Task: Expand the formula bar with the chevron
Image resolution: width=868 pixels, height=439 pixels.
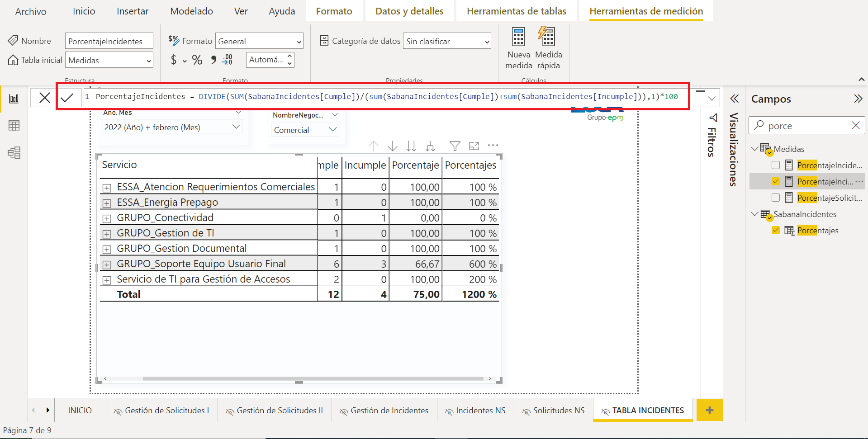Action: pos(712,98)
